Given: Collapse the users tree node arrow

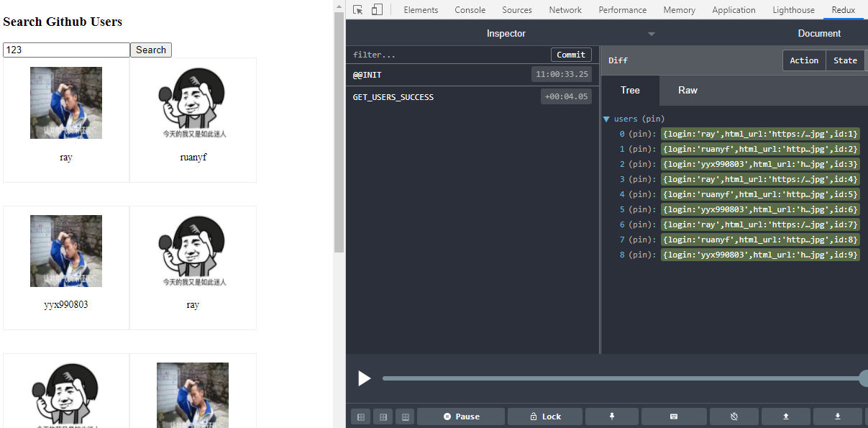Looking at the screenshot, I should point(606,119).
